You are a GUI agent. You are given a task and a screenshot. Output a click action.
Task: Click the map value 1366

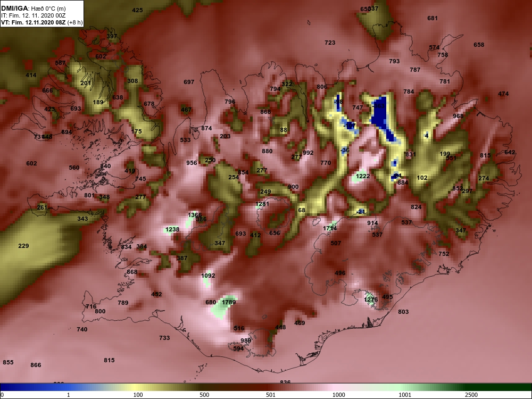point(195,215)
